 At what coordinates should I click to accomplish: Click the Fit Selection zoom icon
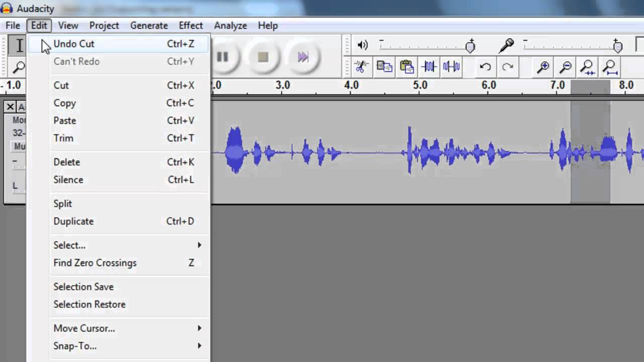[588, 67]
